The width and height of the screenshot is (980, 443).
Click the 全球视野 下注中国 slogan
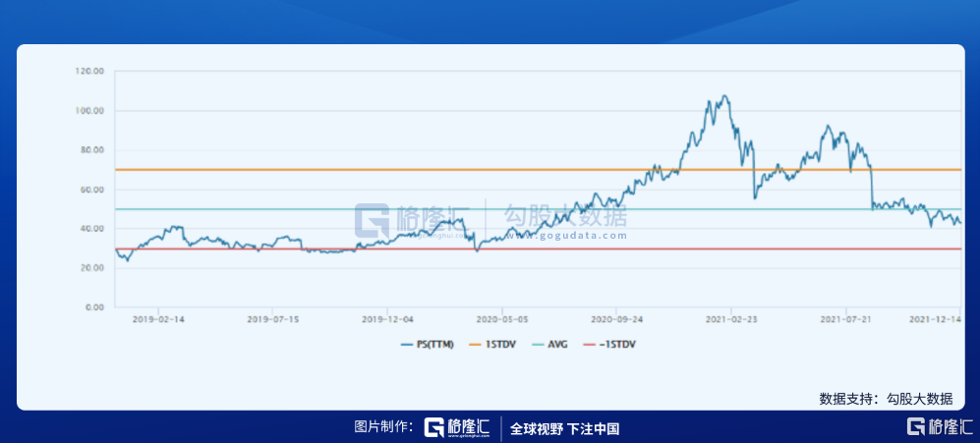pos(564,429)
